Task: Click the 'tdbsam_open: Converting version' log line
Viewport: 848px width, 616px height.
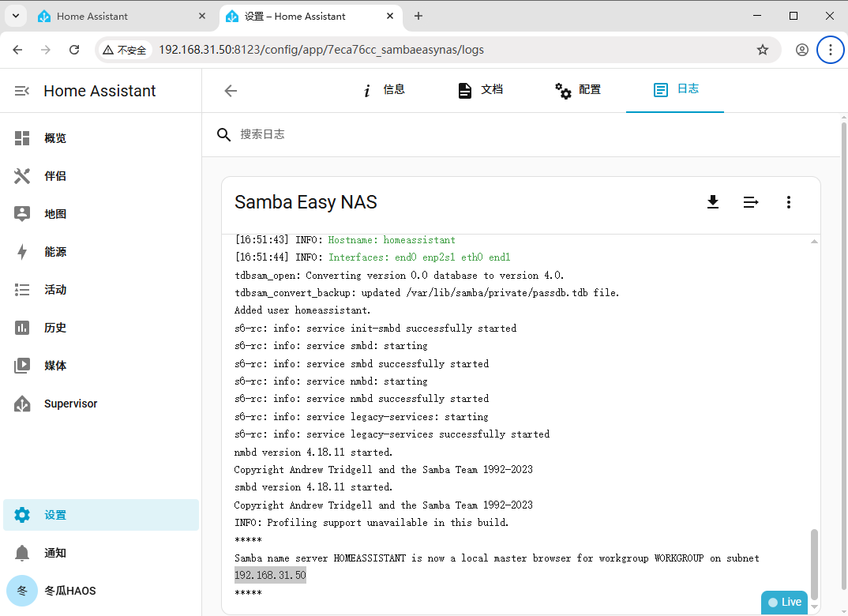Action: (x=399, y=276)
